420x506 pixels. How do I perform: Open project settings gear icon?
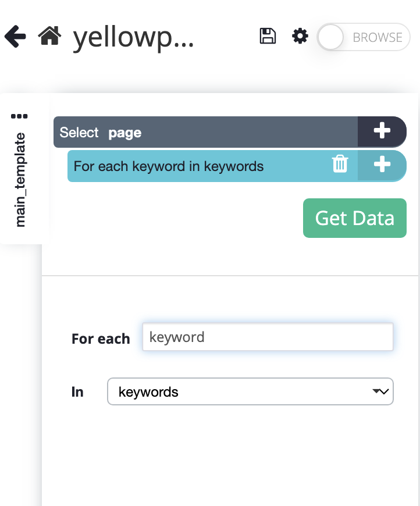click(x=300, y=36)
